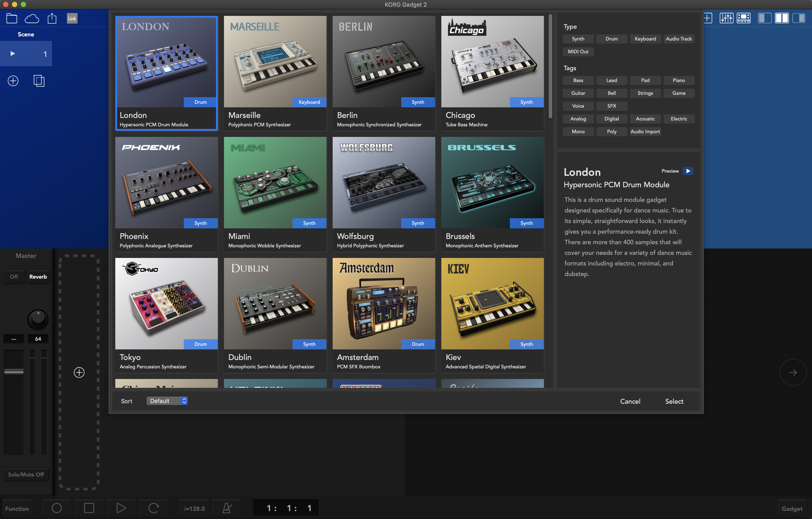Open the cloud storage icon
Screen dimensions: 812x519
pos(32,18)
